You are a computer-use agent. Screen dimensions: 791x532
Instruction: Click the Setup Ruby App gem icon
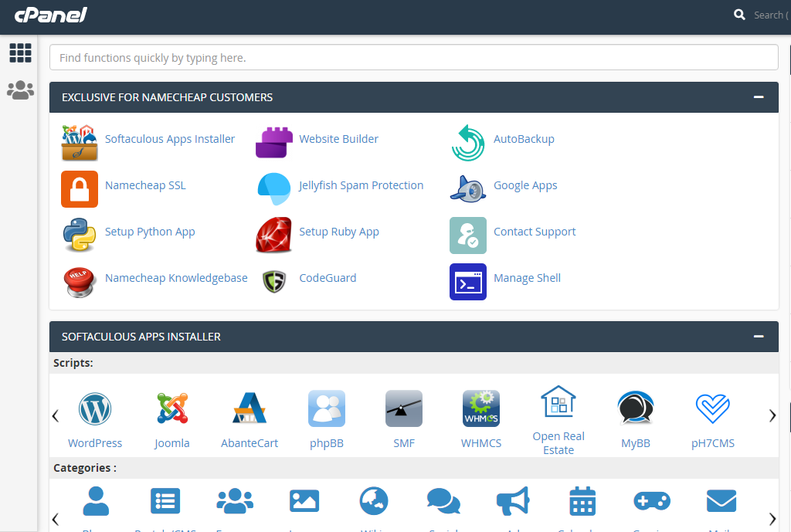274,235
